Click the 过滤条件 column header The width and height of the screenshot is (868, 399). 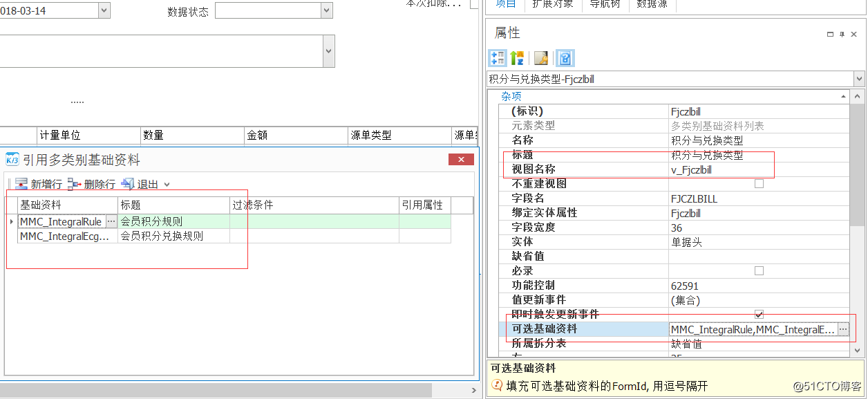pyautogui.click(x=314, y=205)
